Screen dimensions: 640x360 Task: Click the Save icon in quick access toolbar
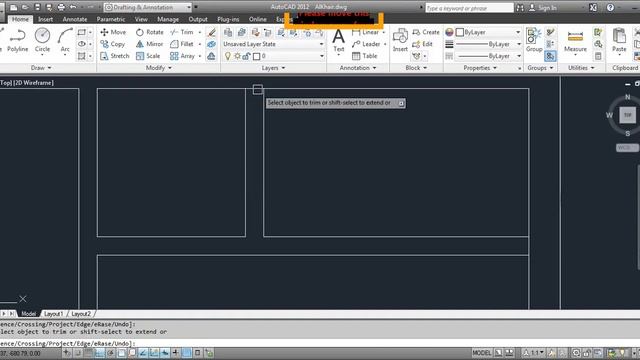coord(37,7)
